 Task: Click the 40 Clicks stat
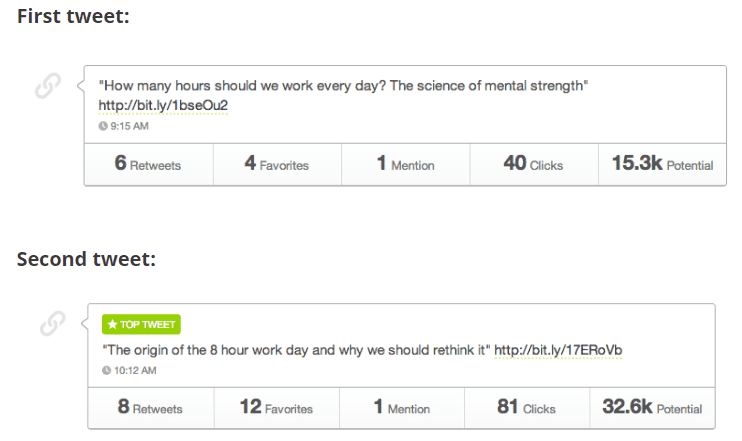(x=534, y=164)
